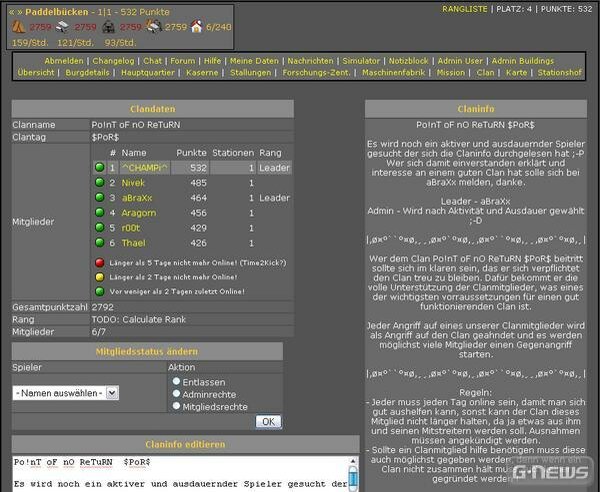The width and height of the screenshot is (600, 492).
Task: Go to Stallungen page
Action: coord(250,72)
